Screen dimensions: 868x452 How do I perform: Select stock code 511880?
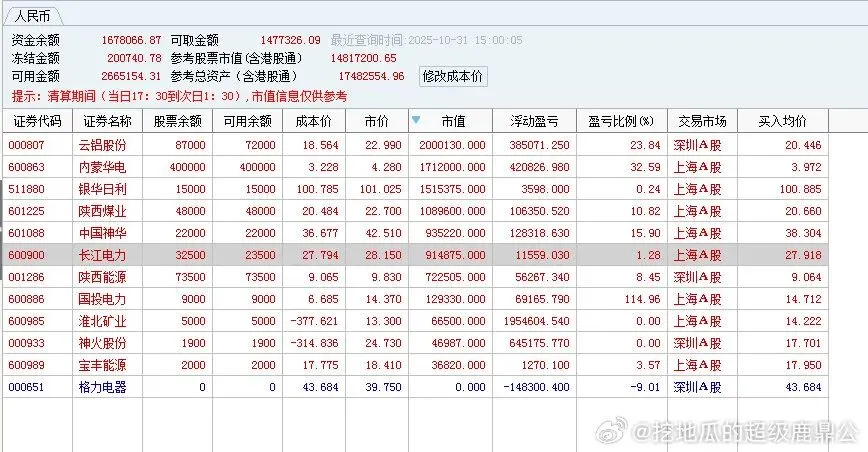(27, 189)
